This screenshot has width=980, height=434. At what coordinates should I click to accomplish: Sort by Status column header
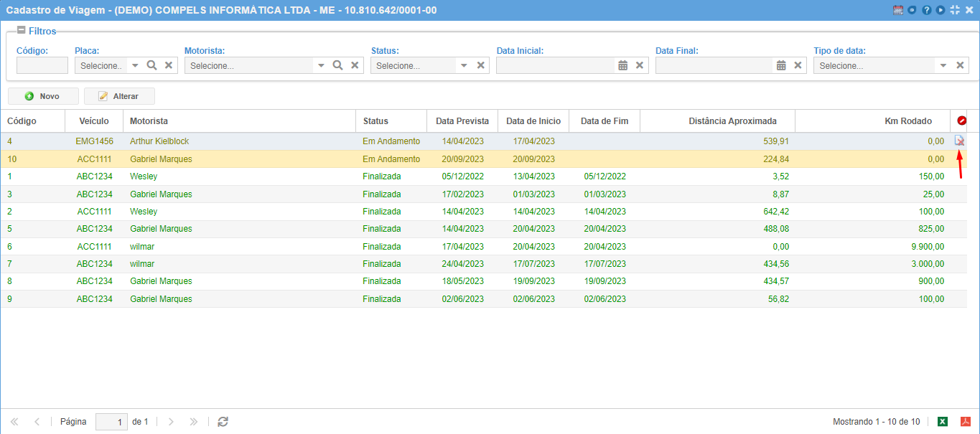[391, 121]
